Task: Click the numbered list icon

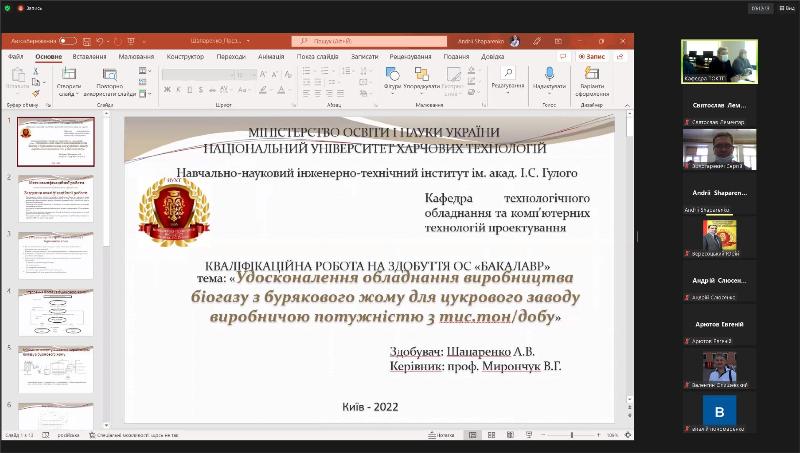Action: (324, 71)
